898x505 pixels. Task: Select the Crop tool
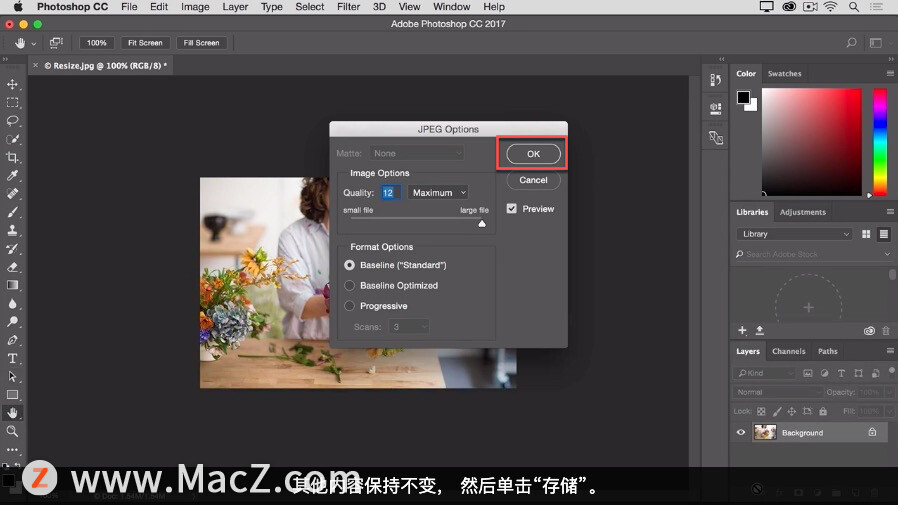[12, 157]
